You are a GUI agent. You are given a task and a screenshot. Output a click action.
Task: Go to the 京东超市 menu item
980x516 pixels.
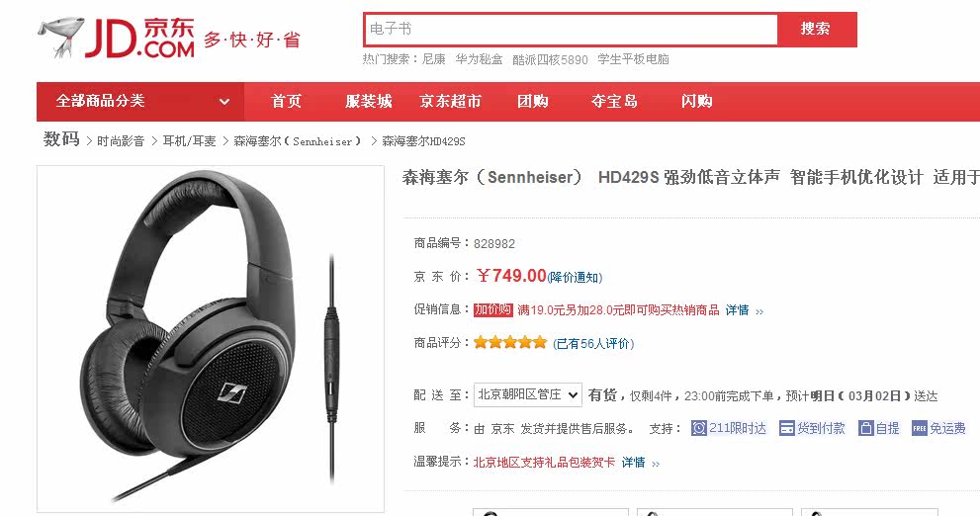pos(450,101)
